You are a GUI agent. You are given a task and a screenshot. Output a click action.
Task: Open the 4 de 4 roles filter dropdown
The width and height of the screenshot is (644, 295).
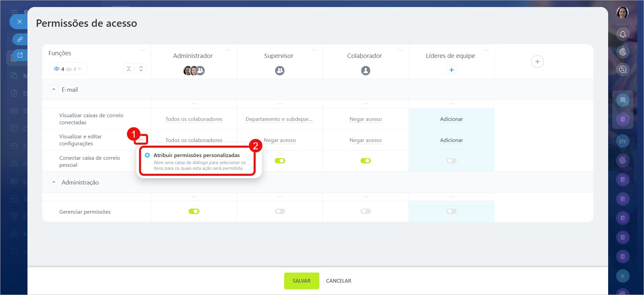point(68,69)
